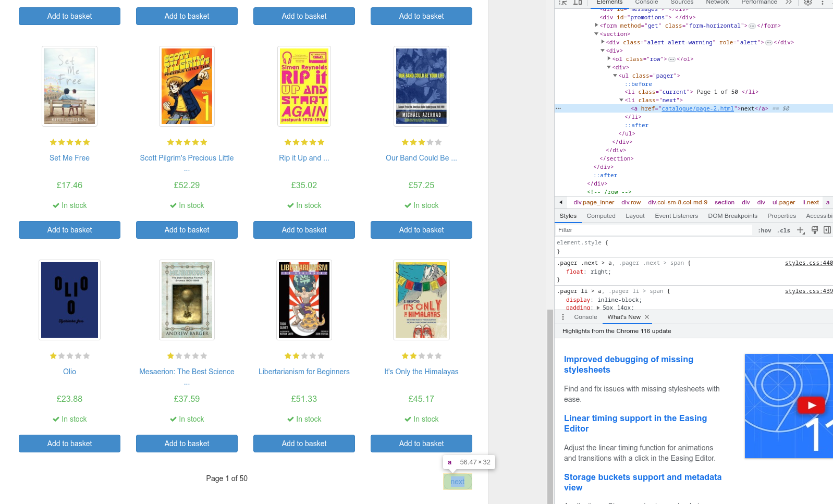833x504 pixels.
Task: Open the drawer three-dot menu
Action: point(563,317)
